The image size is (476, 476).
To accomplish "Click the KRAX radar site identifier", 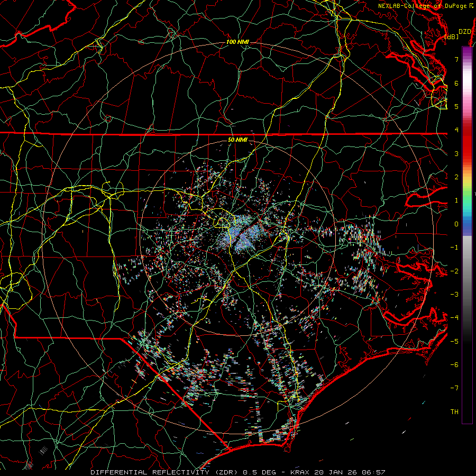I will pos(300,472).
